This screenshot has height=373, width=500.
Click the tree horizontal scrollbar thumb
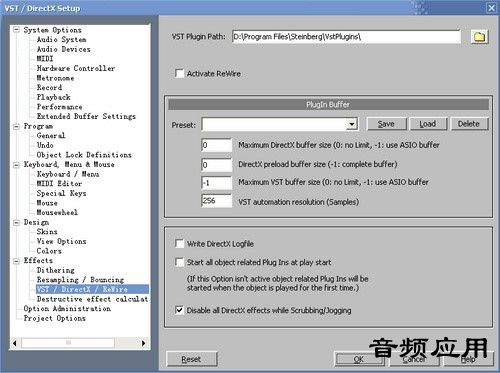point(68,343)
